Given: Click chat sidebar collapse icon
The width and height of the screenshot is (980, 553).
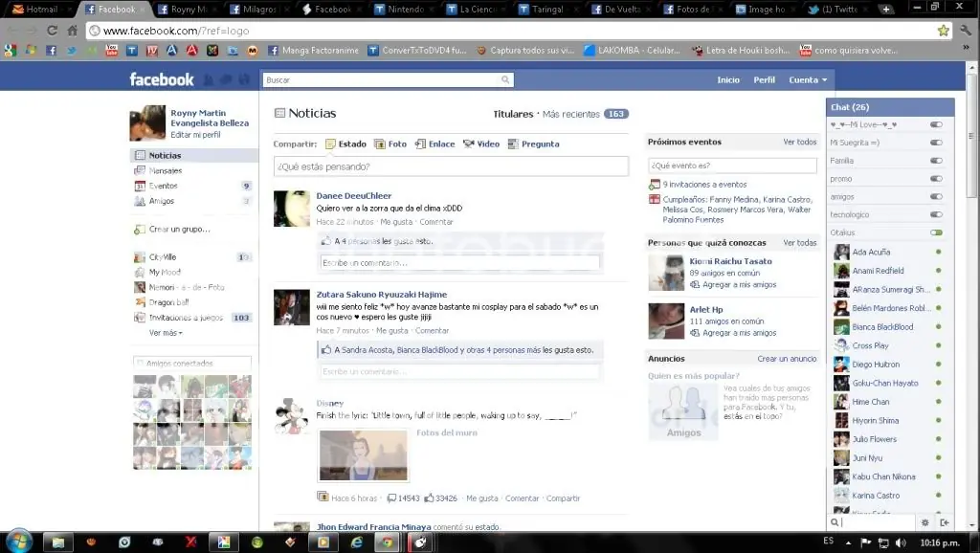Looking at the screenshot, I should 945,522.
